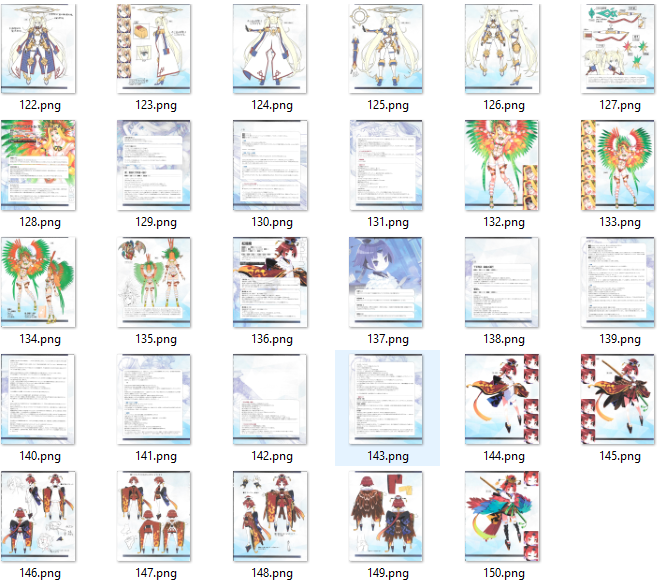Click the file name text "135.png"
660x584 pixels.
click(x=156, y=339)
